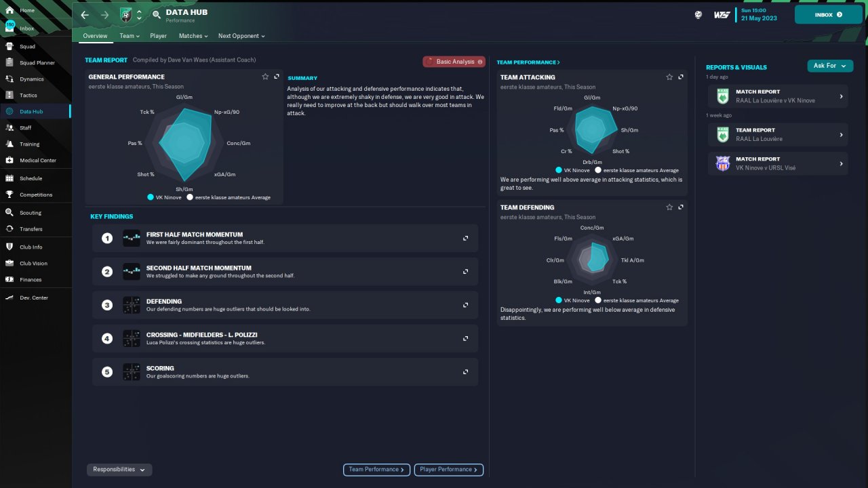
Task: Star the General Performance panel
Action: (265, 77)
